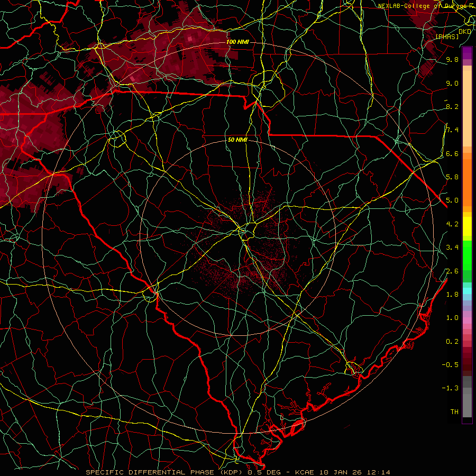
Task: Click the yellow band of the color scale
Action: coord(467,226)
